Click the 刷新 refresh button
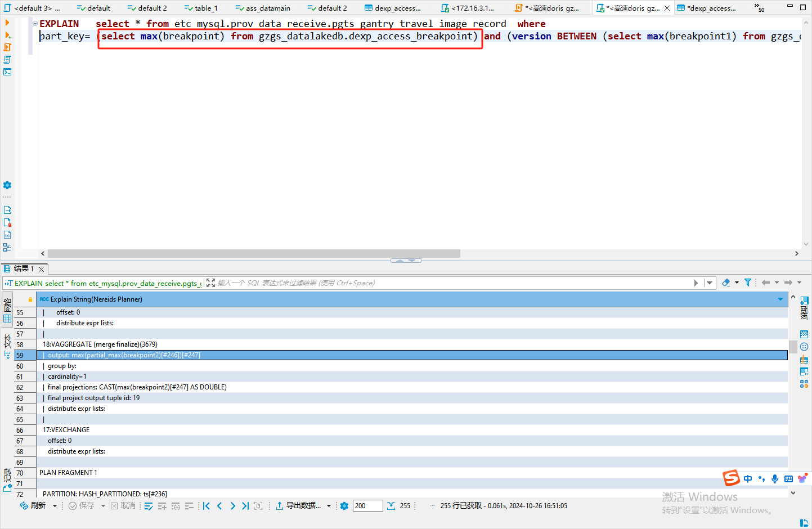812x529 pixels. pos(33,506)
